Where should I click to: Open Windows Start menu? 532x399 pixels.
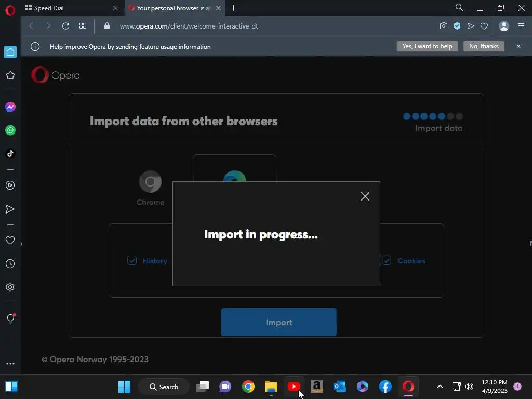tap(124, 387)
